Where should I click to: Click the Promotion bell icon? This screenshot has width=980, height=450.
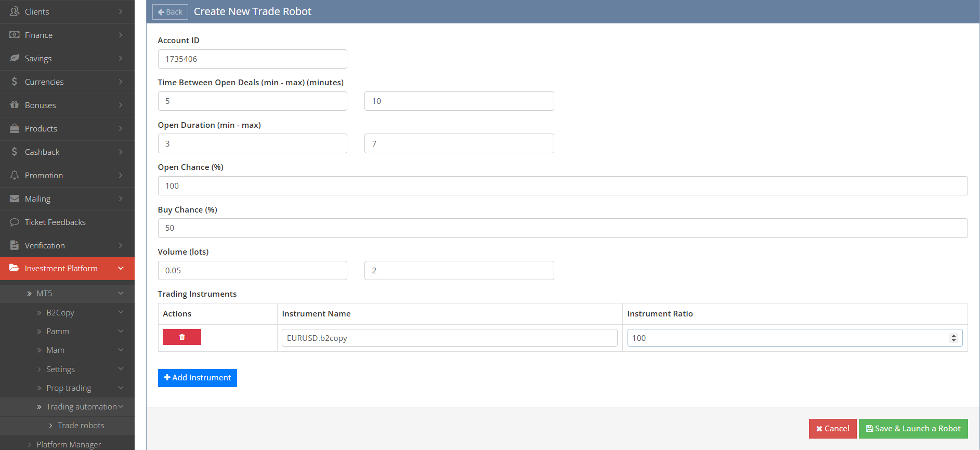pos(15,175)
